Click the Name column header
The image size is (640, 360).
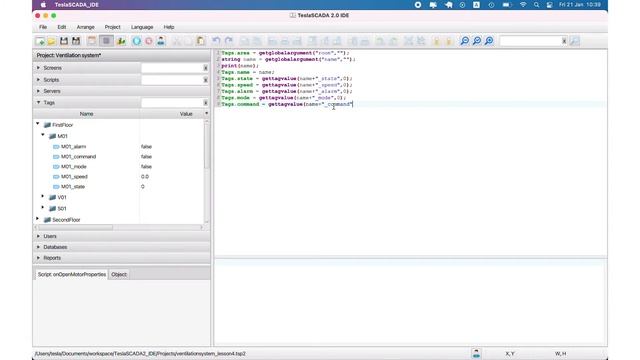tap(87, 114)
